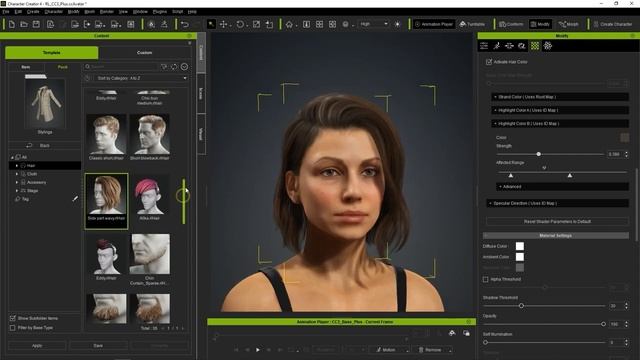The image size is (640, 360).
Task: Click Reset Shader Parameters to Default
Action: 557,222
